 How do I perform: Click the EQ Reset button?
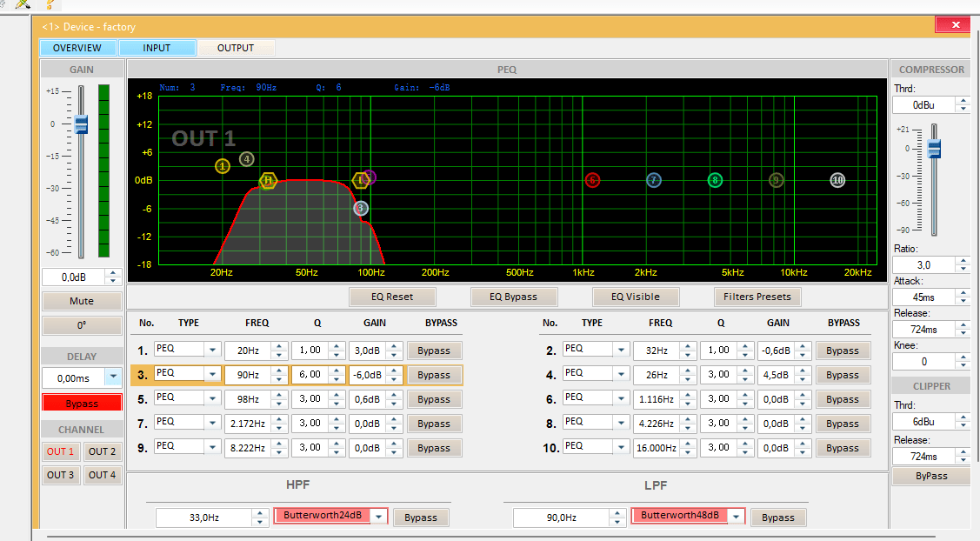pyautogui.click(x=392, y=297)
